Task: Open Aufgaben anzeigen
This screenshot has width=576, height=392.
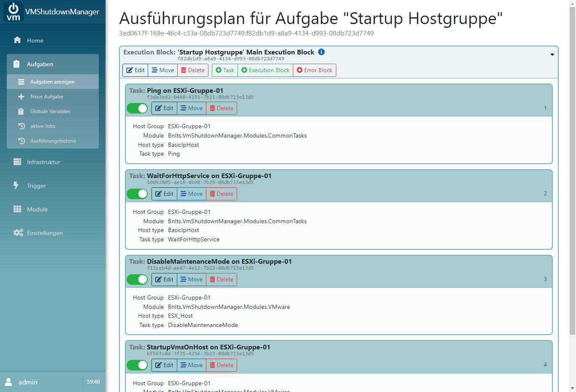Action: pyautogui.click(x=53, y=82)
